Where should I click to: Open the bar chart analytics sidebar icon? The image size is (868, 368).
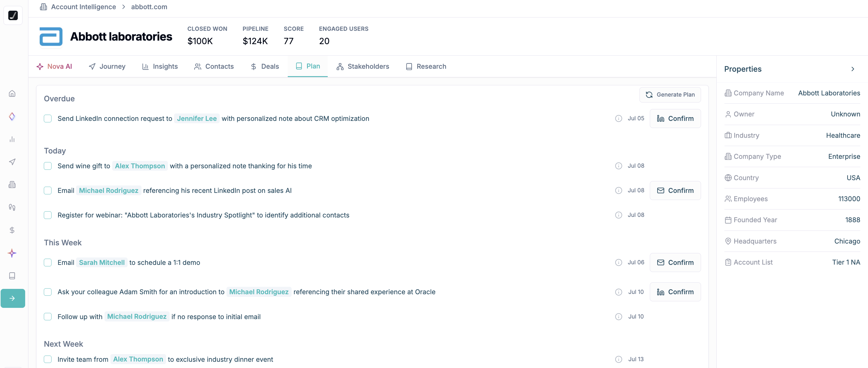tap(12, 139)
